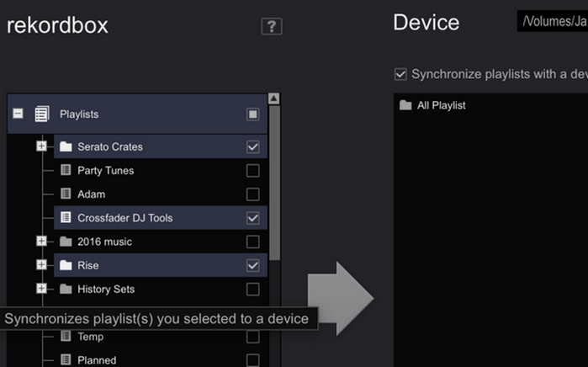Viewport: 588px width, 367px height.
Task: Select the All Playlist entry
Action: click(x=442, y=105)
